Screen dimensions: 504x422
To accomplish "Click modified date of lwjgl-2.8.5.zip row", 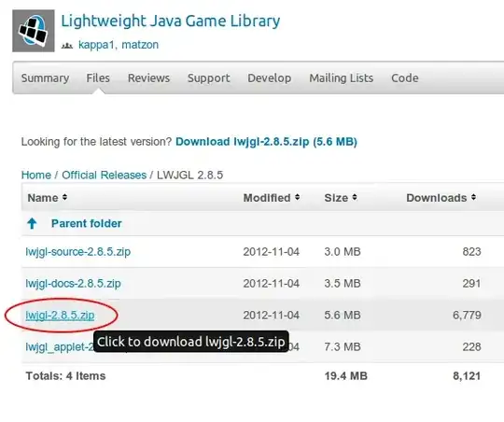I will 271,316.
